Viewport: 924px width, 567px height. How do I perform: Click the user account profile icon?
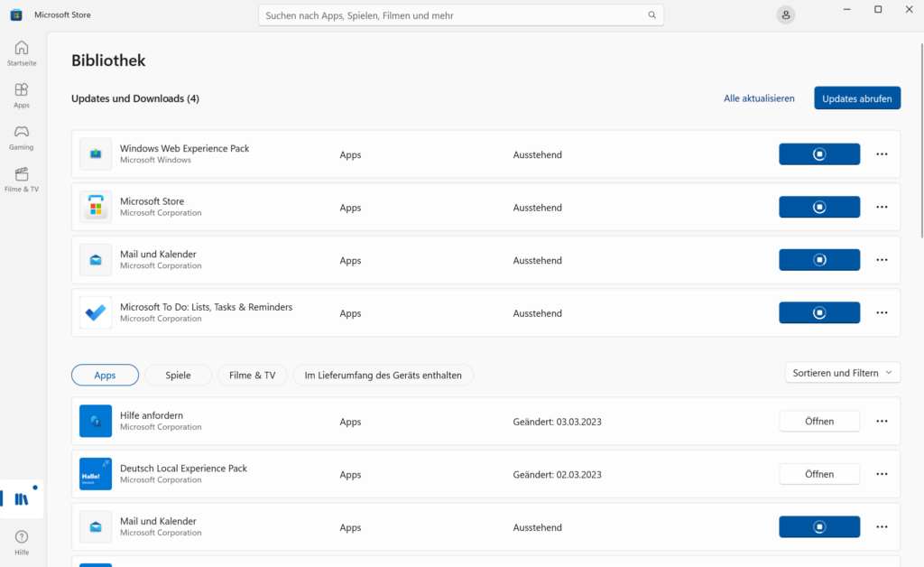[x=785, y=14]
